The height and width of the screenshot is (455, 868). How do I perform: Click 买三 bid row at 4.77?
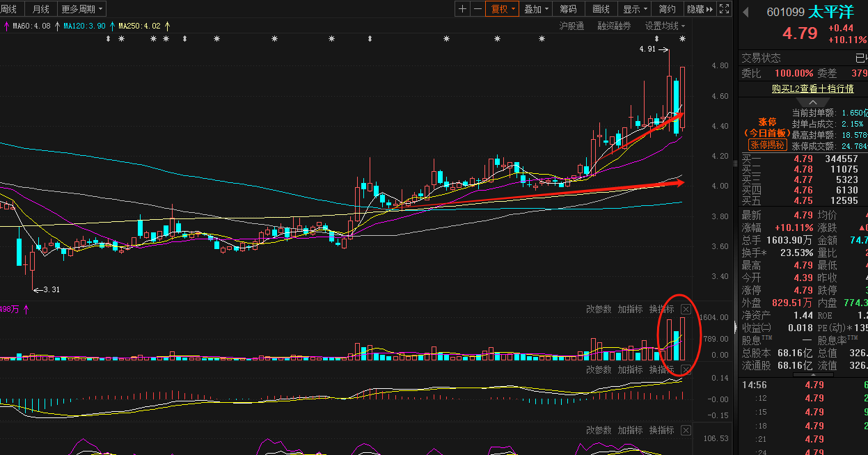(803, 179)
